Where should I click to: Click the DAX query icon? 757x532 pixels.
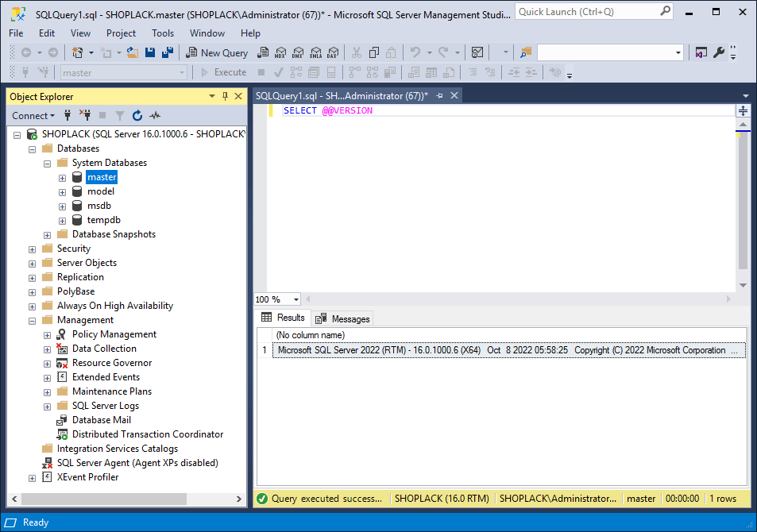point(333,52)
